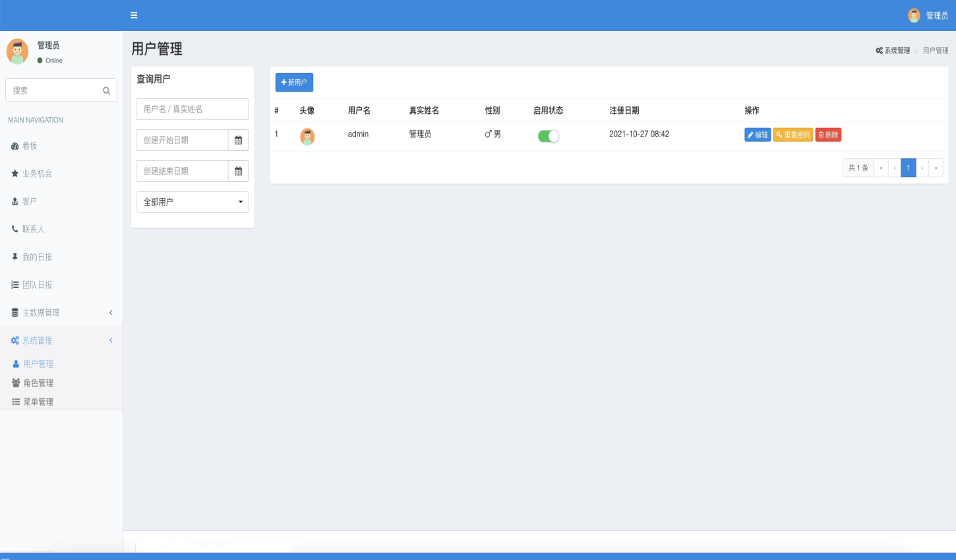
Task: Click 重置密码 button for admin
Action: [x=793, y=134]
